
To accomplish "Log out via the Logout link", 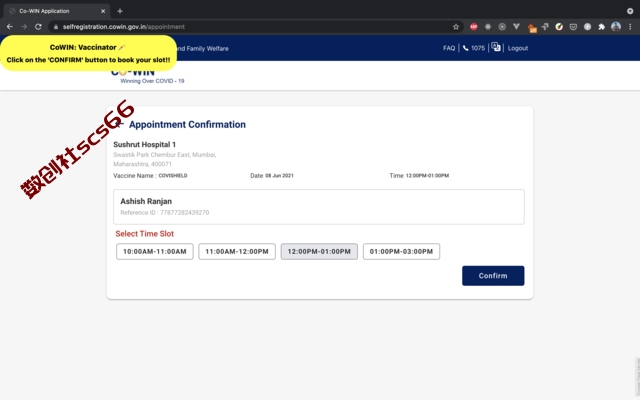I will [518, 48].
